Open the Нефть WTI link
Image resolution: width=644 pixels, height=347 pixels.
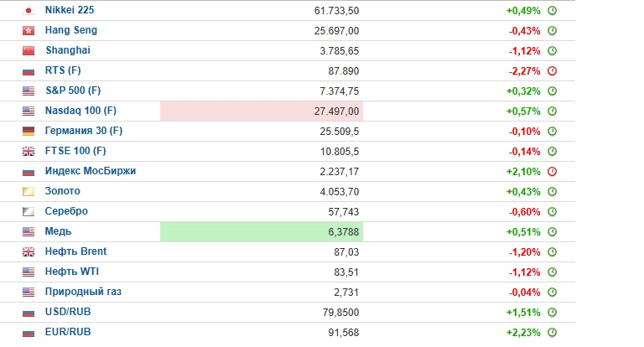pos(72,272)
